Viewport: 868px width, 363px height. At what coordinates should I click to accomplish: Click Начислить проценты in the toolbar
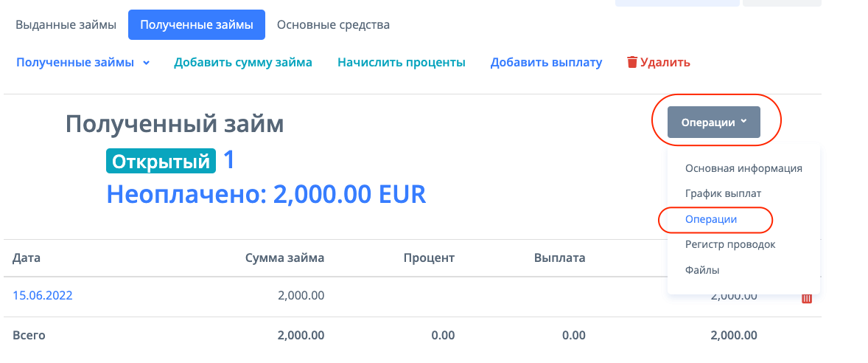click(402, 63)
